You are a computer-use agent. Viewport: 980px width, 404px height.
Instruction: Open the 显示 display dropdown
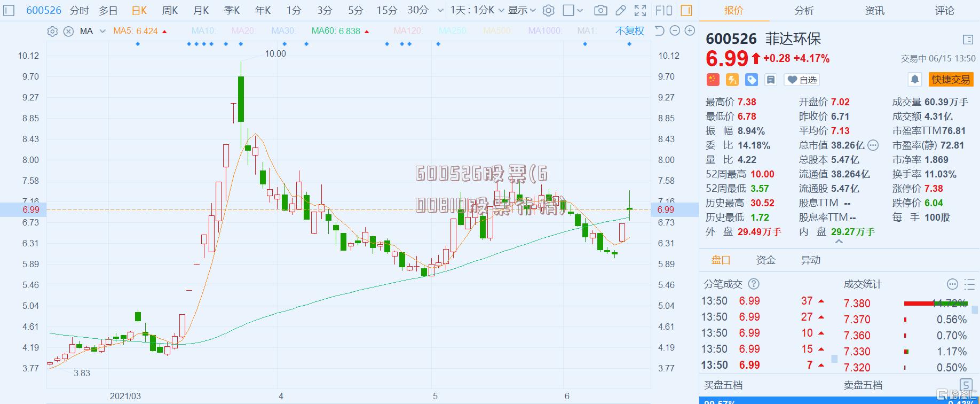click(x=521, y=10)
